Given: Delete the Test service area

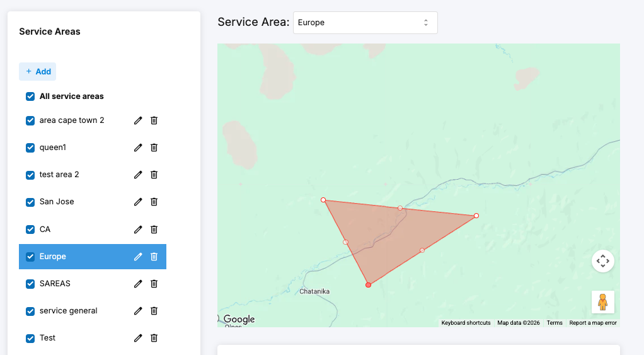Looking at the screenshot, I should pos(154,338).
